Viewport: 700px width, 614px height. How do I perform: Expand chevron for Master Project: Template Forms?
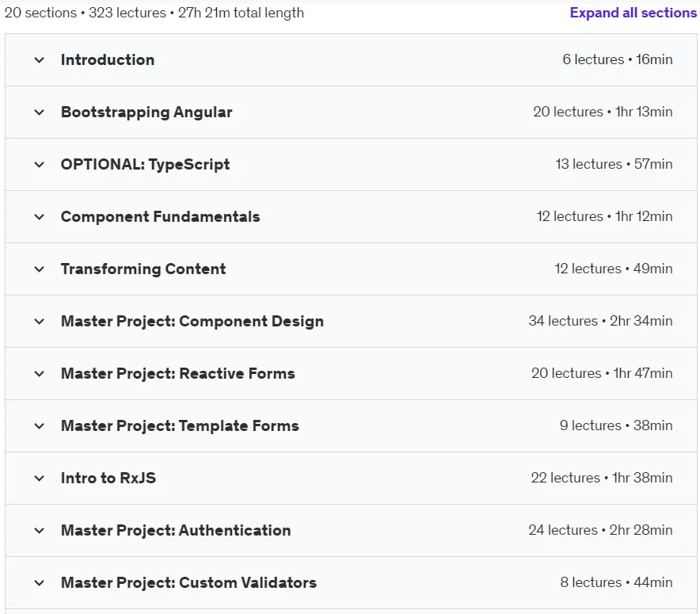tap(40, 425)
